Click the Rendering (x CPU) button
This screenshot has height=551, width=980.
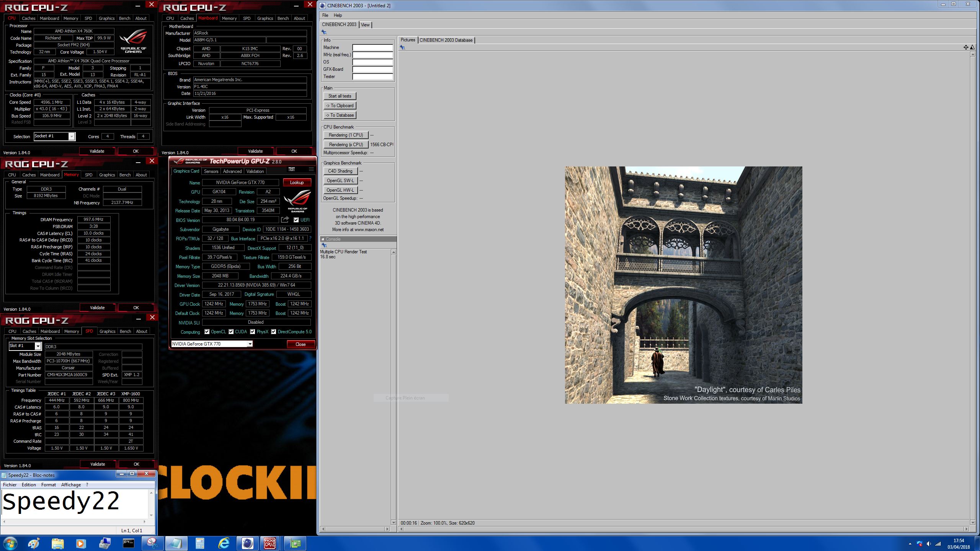tap(346, 145)
